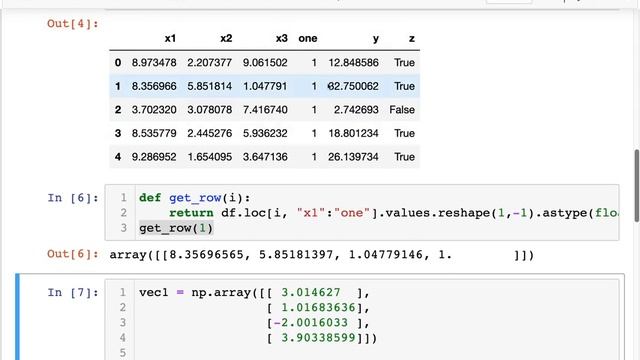
Task: Click row index 0 of the dataframe
Action: click(x=118, y=62)
